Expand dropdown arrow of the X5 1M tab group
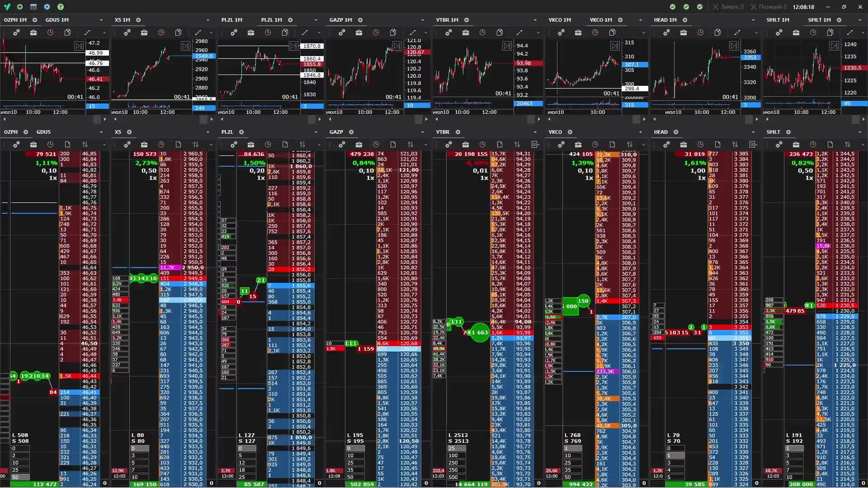The width and height of the screenshot is (868, 488). [x=208, y=20]
